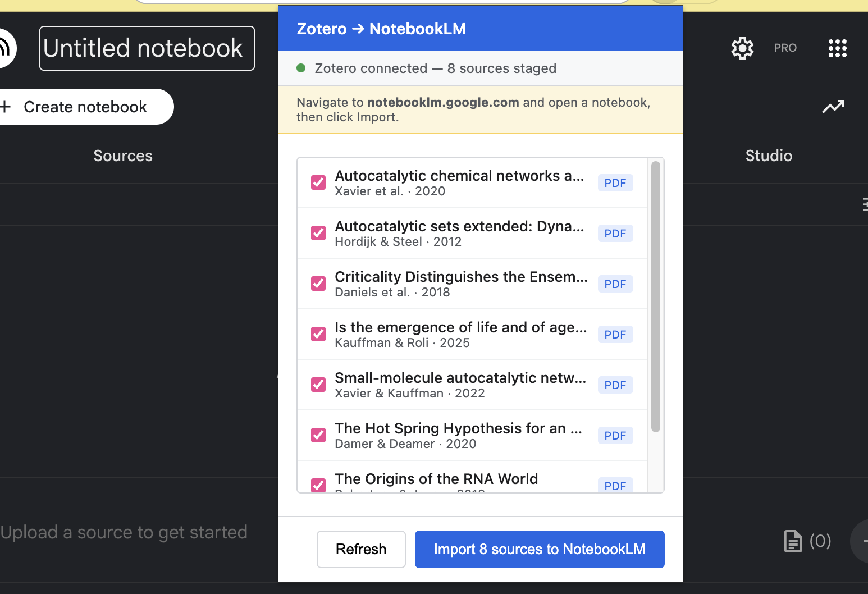Image resolution: width=868 pixels, height=594 pixels.
Task: Uncheck the Hordijk & Steel 2012 source
Action: point(318,233)
